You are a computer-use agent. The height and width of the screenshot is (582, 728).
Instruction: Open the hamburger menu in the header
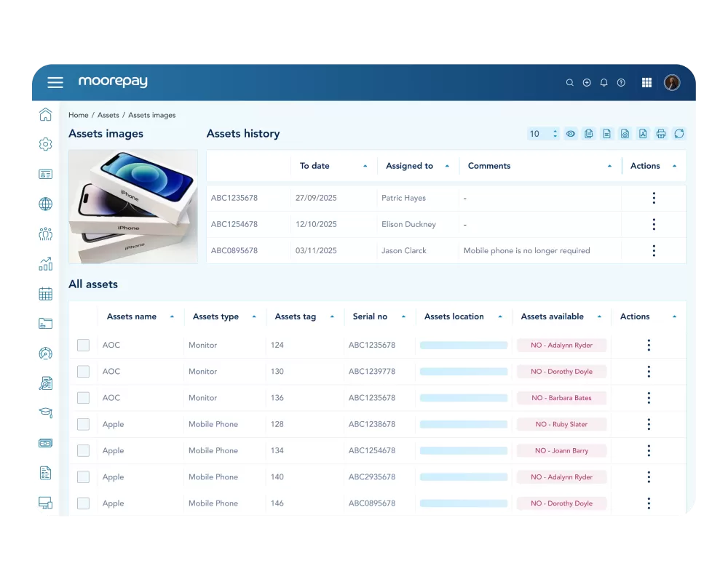point(55,83)
